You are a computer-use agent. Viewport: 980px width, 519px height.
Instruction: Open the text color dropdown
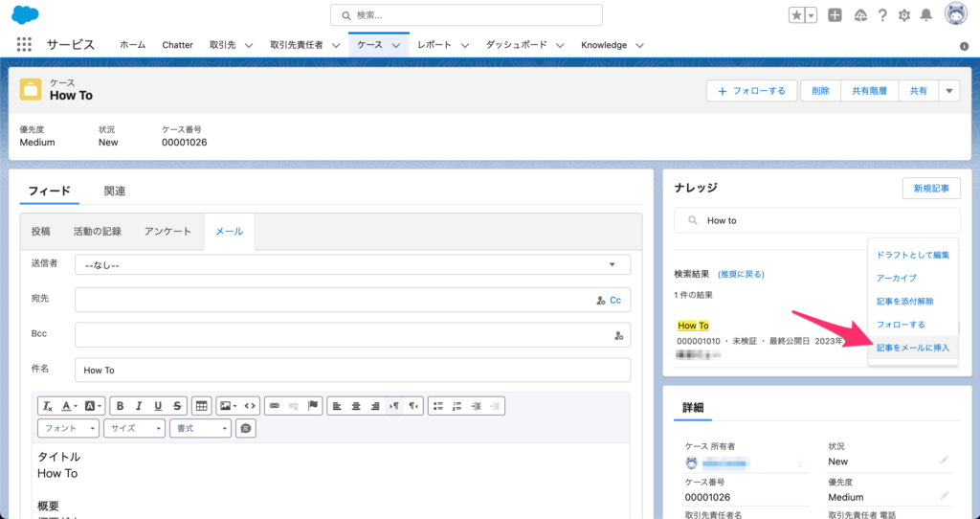69,406
